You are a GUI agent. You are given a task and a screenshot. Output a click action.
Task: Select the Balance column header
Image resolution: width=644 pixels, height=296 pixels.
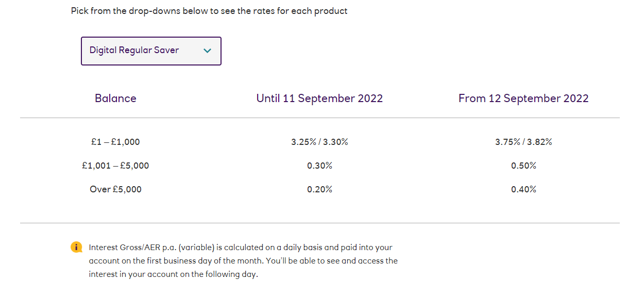point(115,98)
